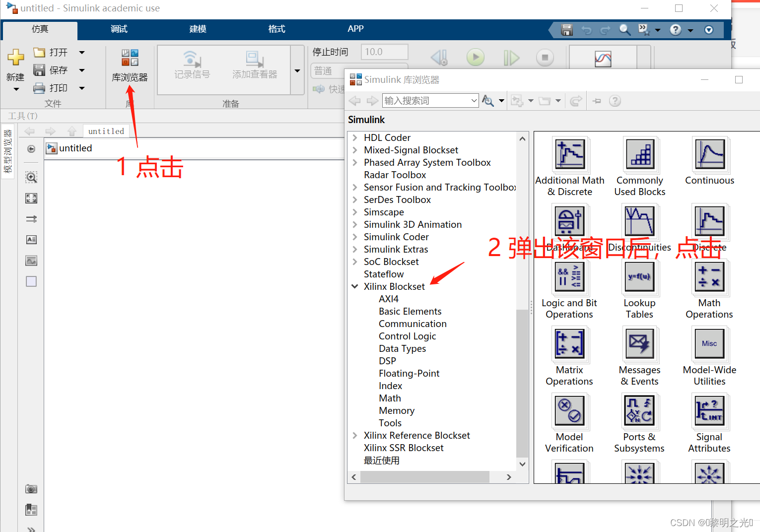Select Xilinx SSR Blockset in the tree

click(404, 448)
